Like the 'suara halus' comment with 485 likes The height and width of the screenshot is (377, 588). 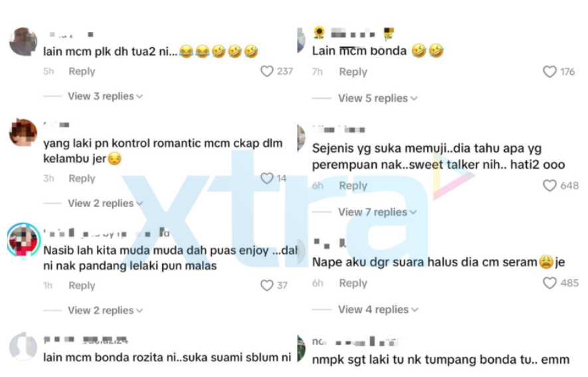point(549,283)
